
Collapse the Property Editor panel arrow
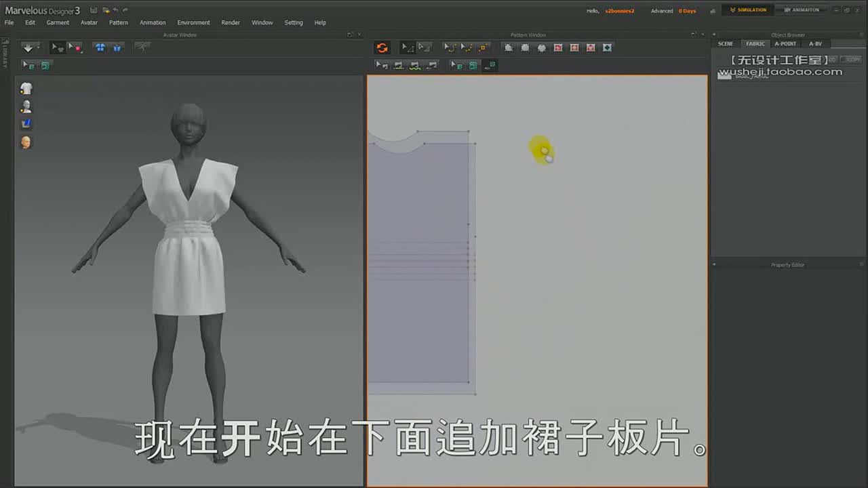[713, 264]
